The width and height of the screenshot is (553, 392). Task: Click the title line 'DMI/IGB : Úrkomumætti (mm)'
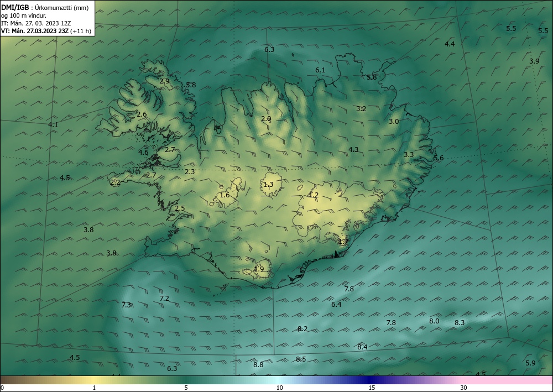[45, 8]
